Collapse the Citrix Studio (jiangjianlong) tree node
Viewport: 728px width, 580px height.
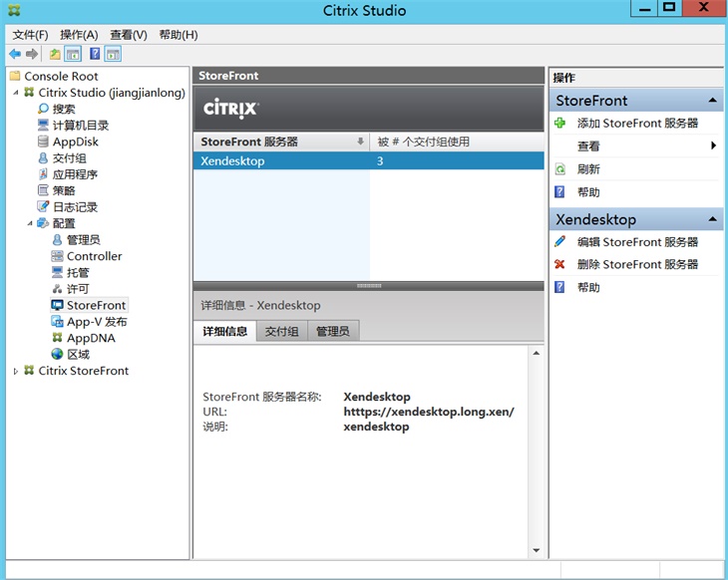click(16, 93)
